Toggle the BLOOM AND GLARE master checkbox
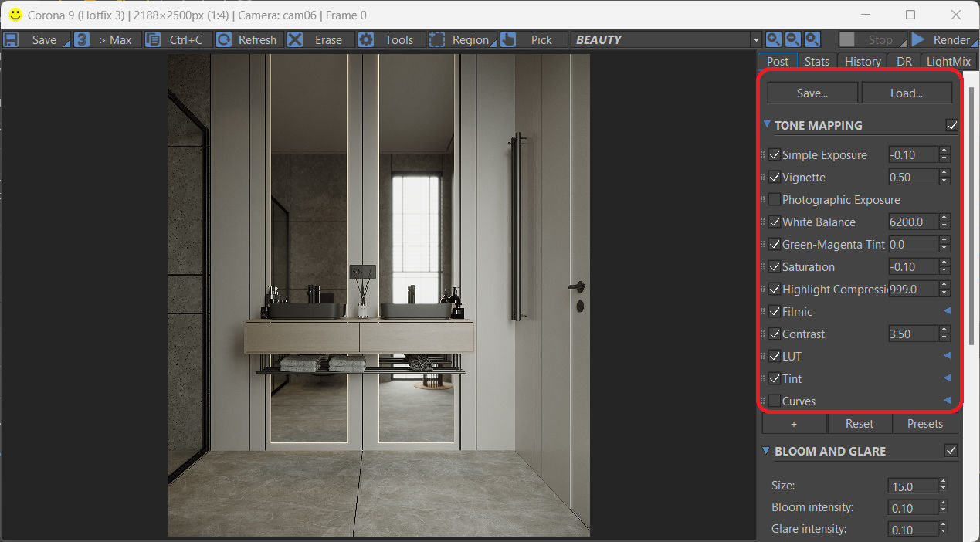The height and width of the screenshot is (542, 980). [951, 451]
